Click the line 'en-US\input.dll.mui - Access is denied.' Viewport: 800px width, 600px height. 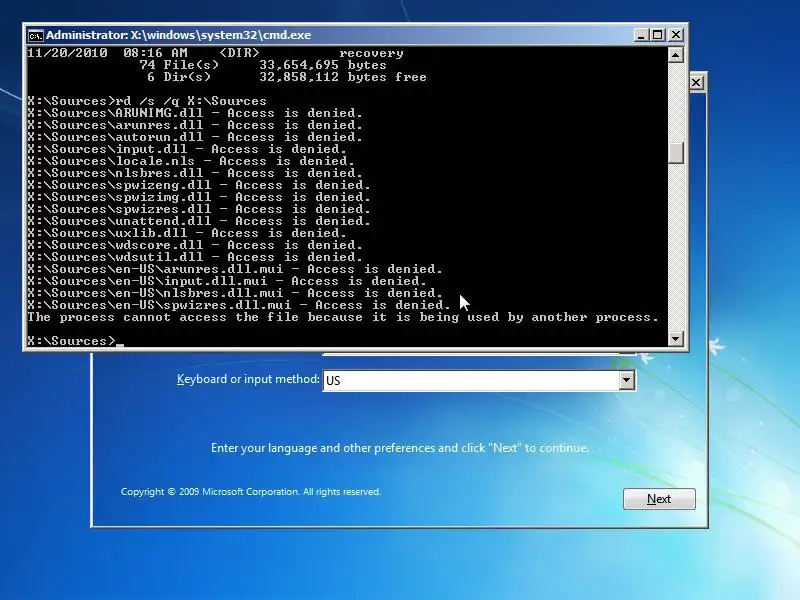coord(227,281)
